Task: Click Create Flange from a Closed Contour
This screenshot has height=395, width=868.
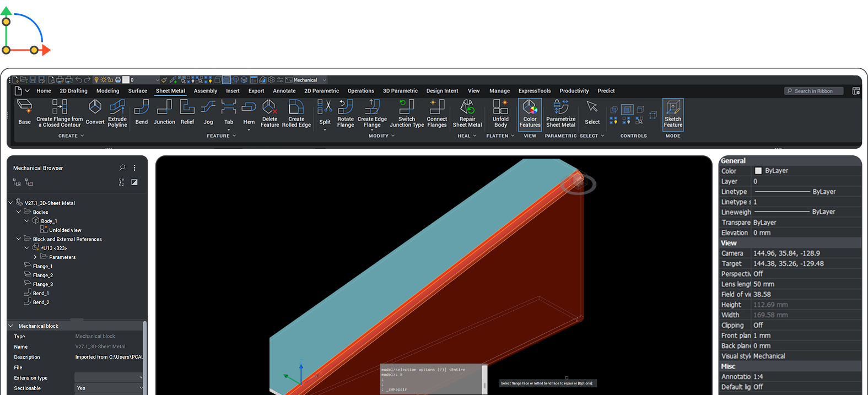Action: pyautogui.click(x=60, y=113)
